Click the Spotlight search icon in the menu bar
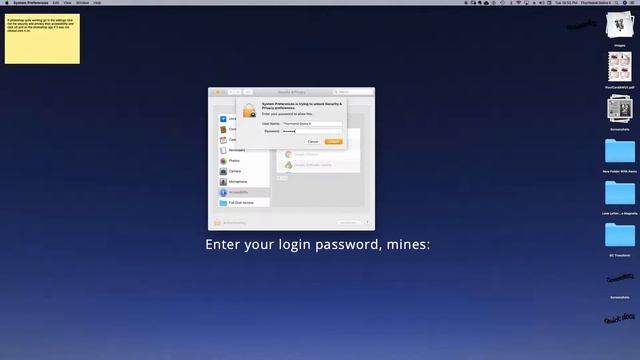 click(617, 3)
